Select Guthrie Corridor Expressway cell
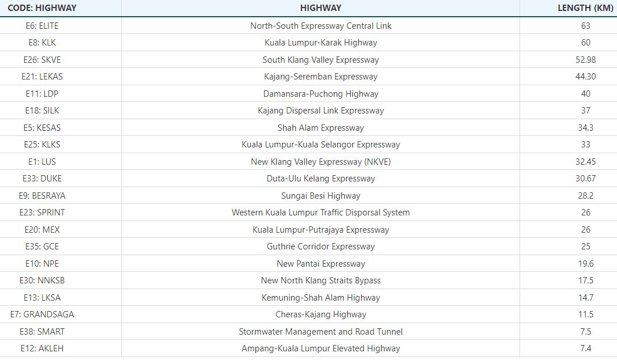The image size is (617, 364). 321,247
